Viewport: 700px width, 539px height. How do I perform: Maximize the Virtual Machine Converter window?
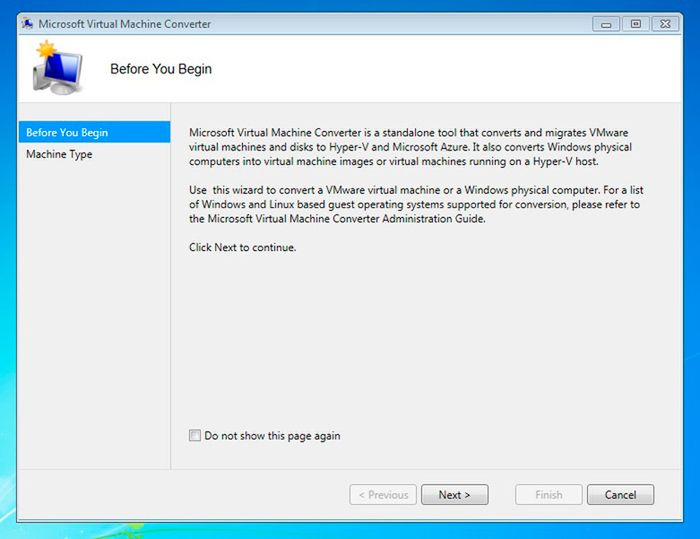tap(636, 24)
